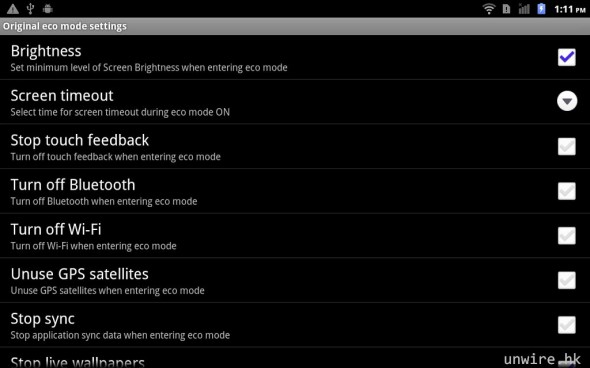Uncheck the Brightness checkbox
Image resolution: width=590 pixels, height=368 pixels.
pos(567,57)
